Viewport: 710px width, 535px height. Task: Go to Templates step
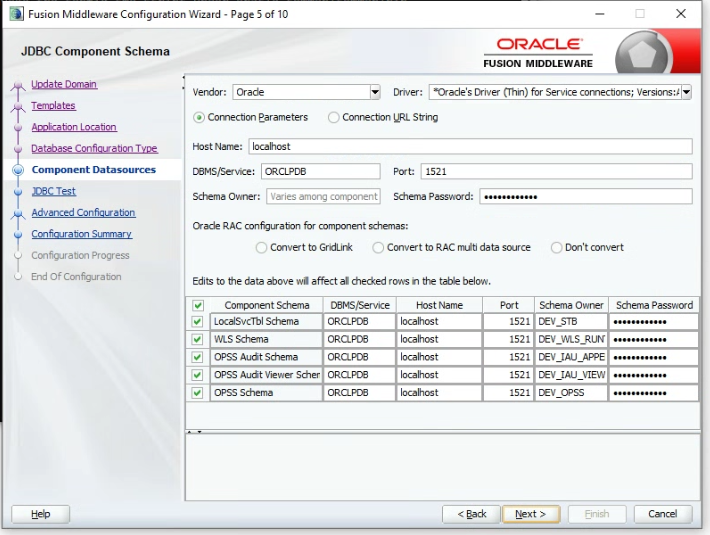pyautogui.click(x=53, y=105)
